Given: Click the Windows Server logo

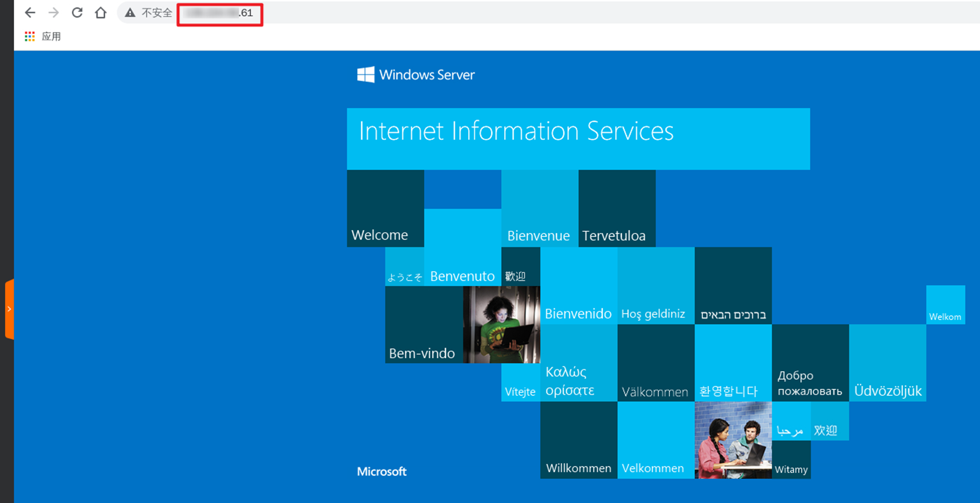Looking at the screenshot, I should click(416, 75).
